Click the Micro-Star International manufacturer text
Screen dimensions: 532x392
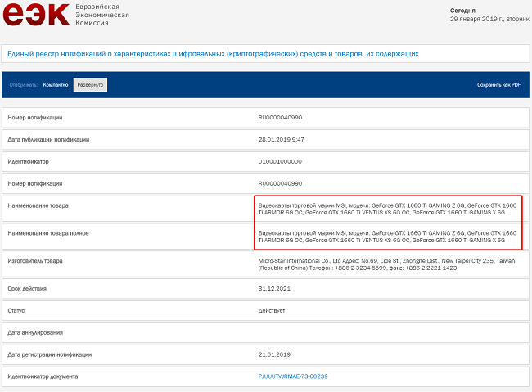[386, 264]
